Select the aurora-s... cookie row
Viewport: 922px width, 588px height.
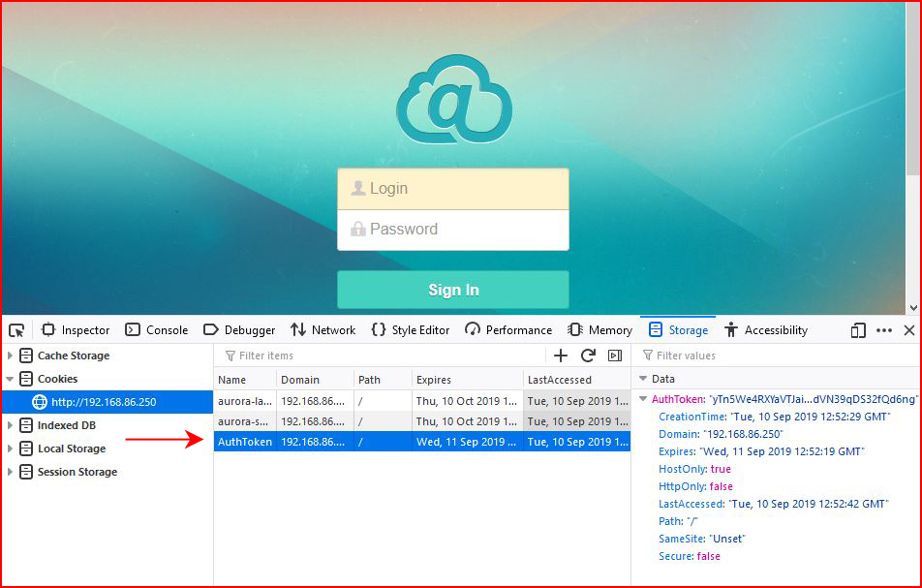point(422,421)
